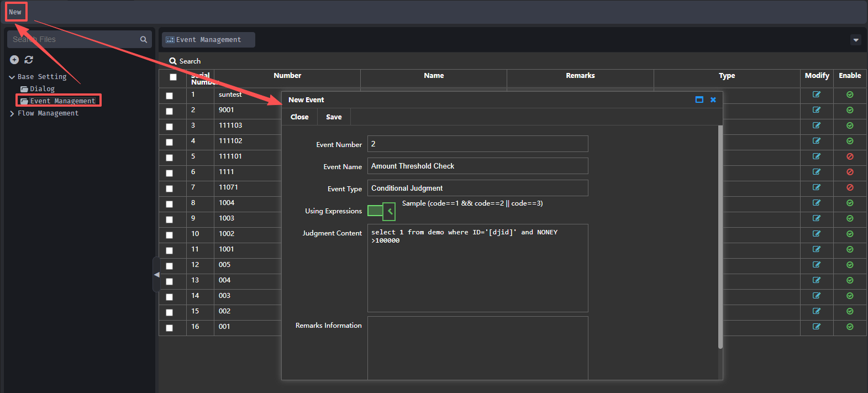Click the New menu item

tap(15, 12)
